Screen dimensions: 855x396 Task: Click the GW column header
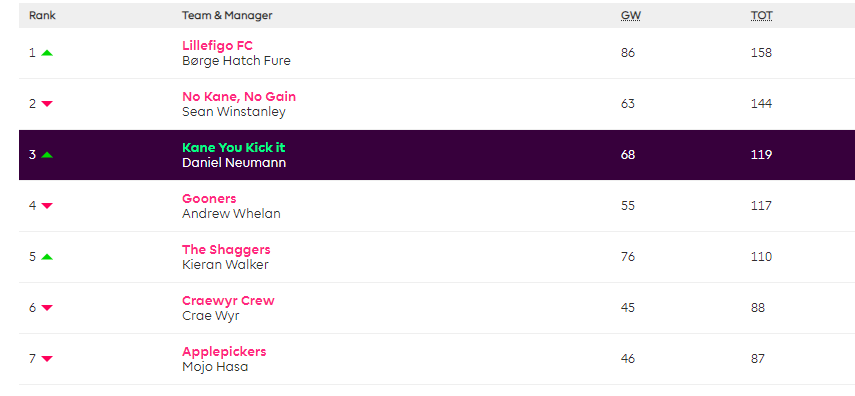pos(630,16)
